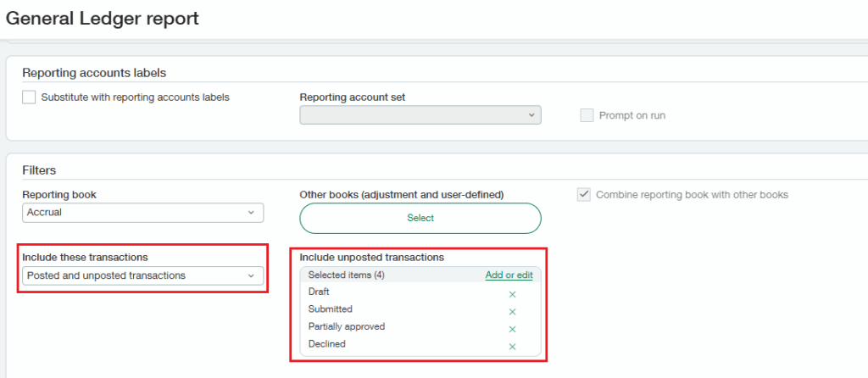Select the Draft entry text
Image resolution: width=868 pixels, height=378 pixels.
(319, 292)
